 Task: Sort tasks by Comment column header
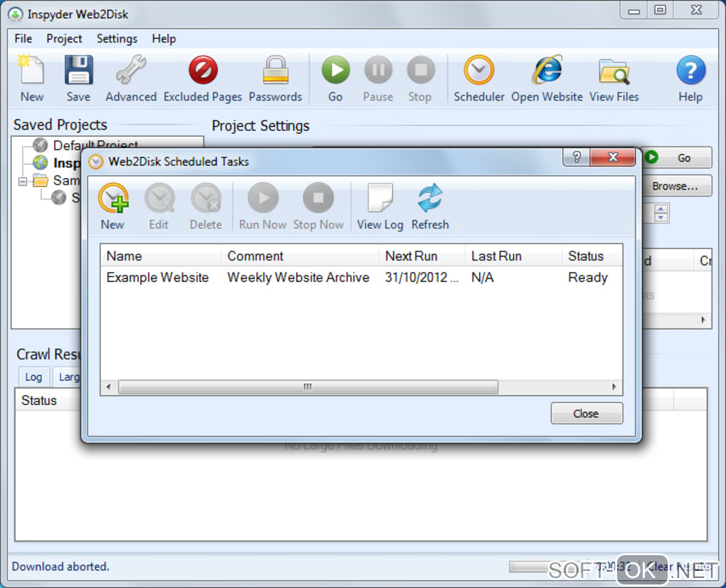coord(300,256)
